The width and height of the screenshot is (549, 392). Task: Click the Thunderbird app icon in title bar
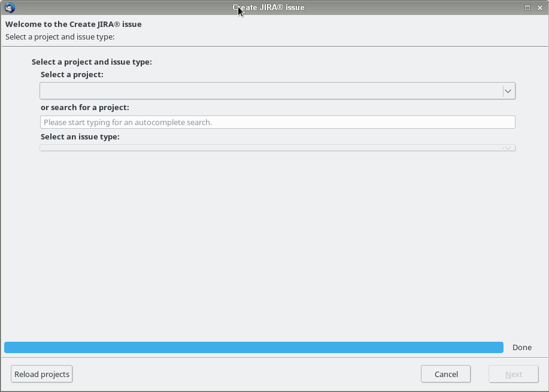(x=9, y=8)
